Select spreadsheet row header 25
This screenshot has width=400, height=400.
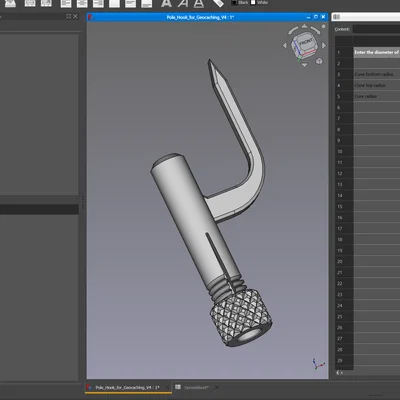click(x=344, y=316)
